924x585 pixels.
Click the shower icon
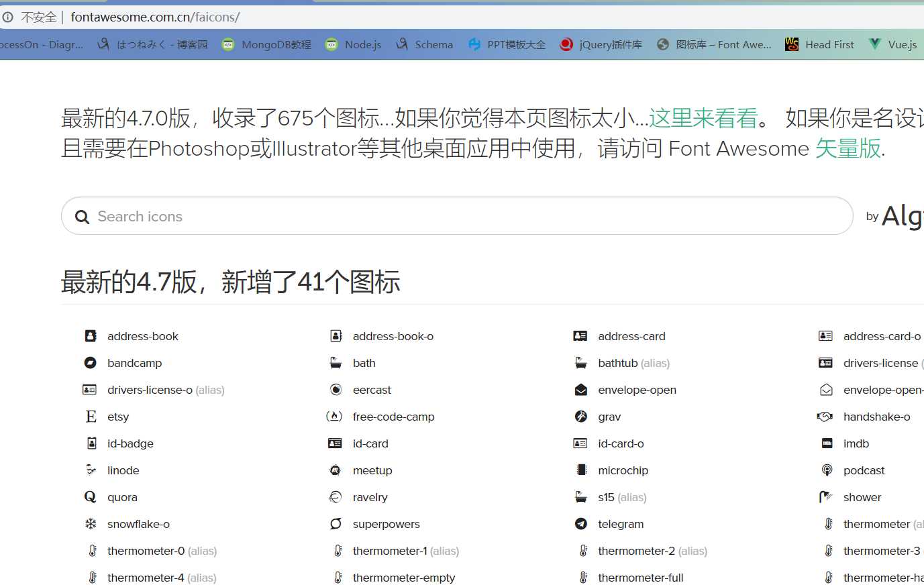coord(825,497)
